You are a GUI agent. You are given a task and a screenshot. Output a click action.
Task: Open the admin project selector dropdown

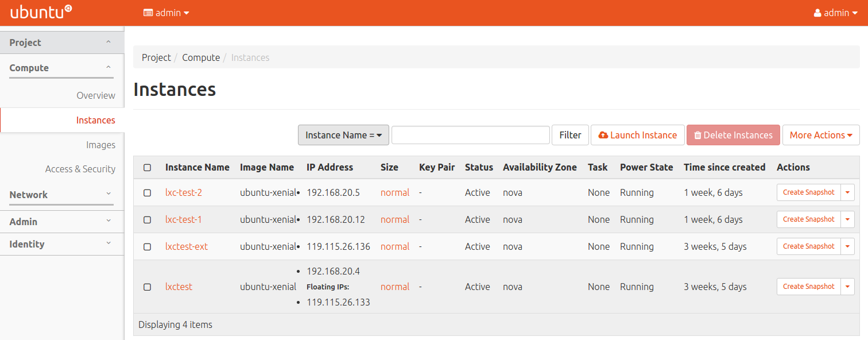coord(166,13)
